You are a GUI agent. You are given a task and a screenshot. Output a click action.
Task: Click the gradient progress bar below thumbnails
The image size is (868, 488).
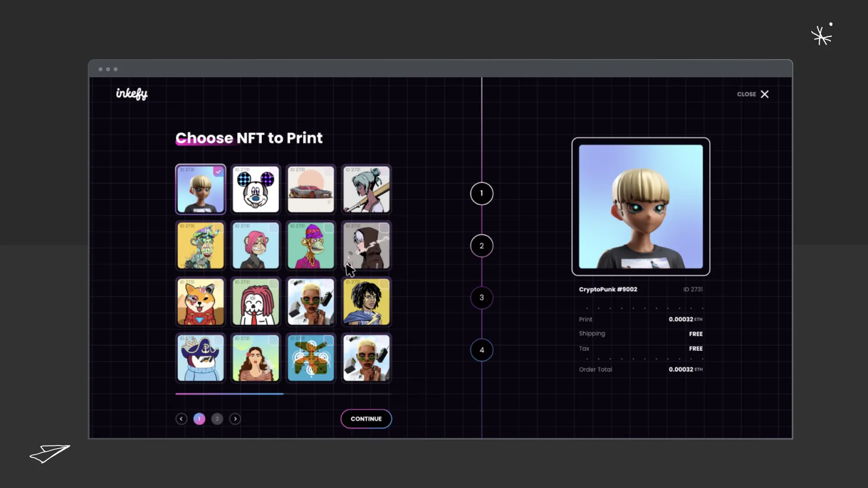(230, 394)
